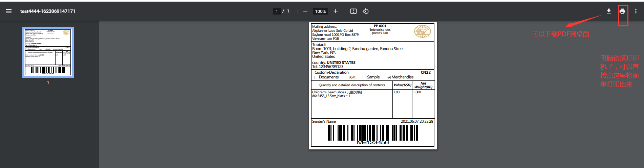Click the barcode on the label

coord(372,133)
